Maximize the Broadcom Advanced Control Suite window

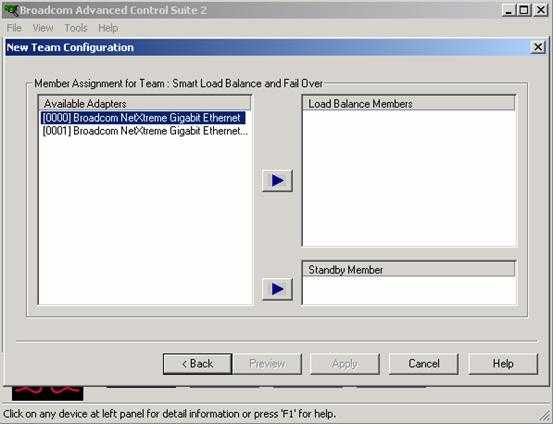[x=524, y=10]
